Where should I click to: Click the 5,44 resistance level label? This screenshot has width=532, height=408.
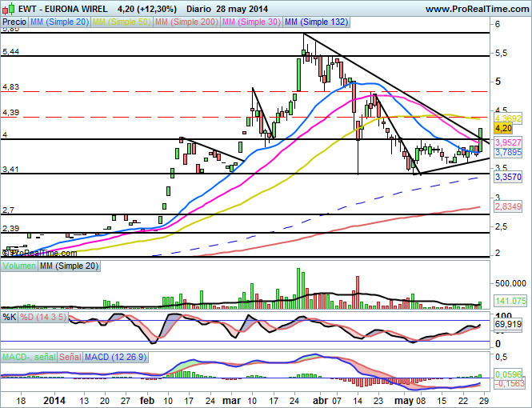[x=10, y=52]
